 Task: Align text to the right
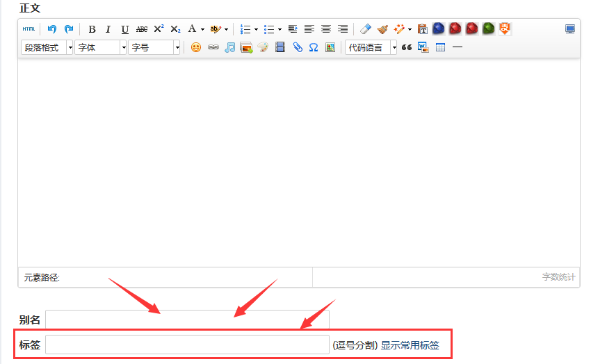coord(343,29)
